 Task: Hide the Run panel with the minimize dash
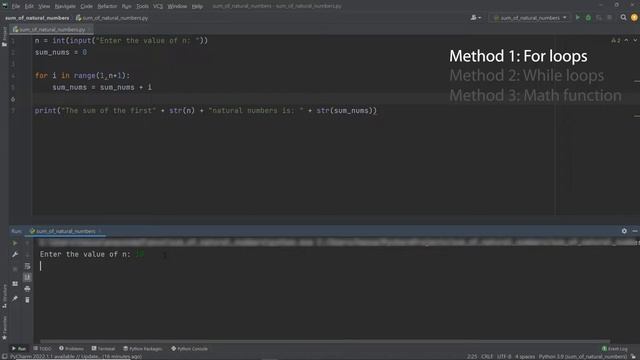coord(635,231)
